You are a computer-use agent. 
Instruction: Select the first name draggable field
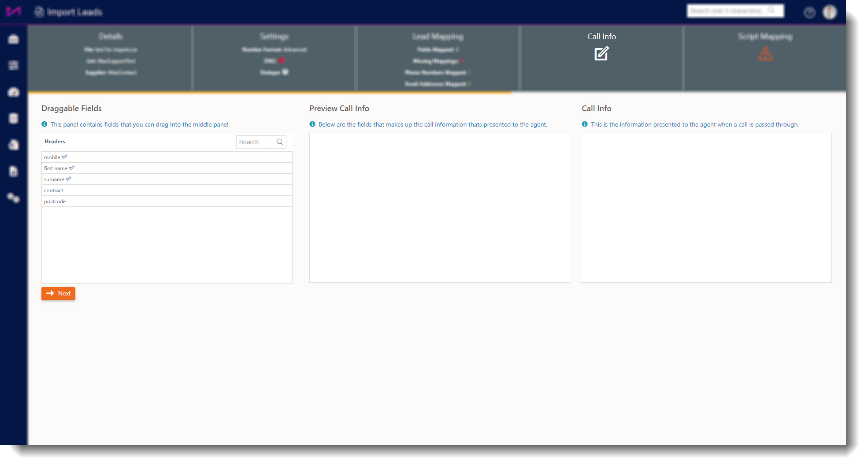(x=167, y=168)
